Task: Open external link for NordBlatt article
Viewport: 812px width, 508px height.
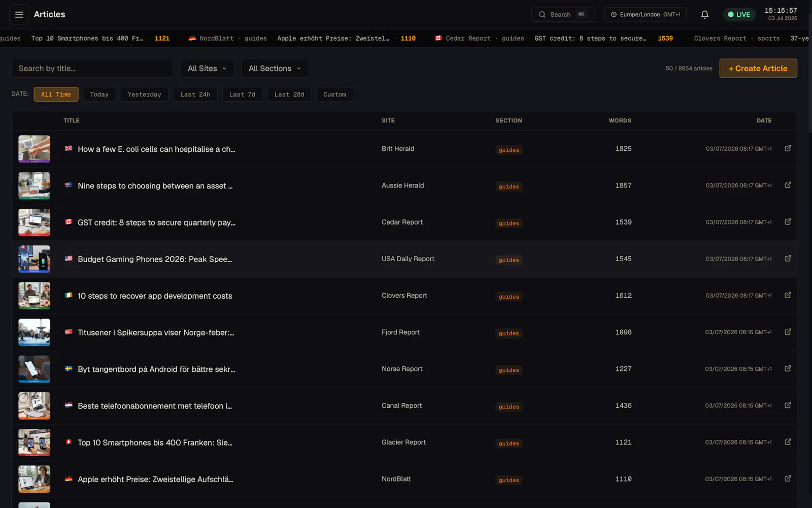Action: click(x=788, y=479)
